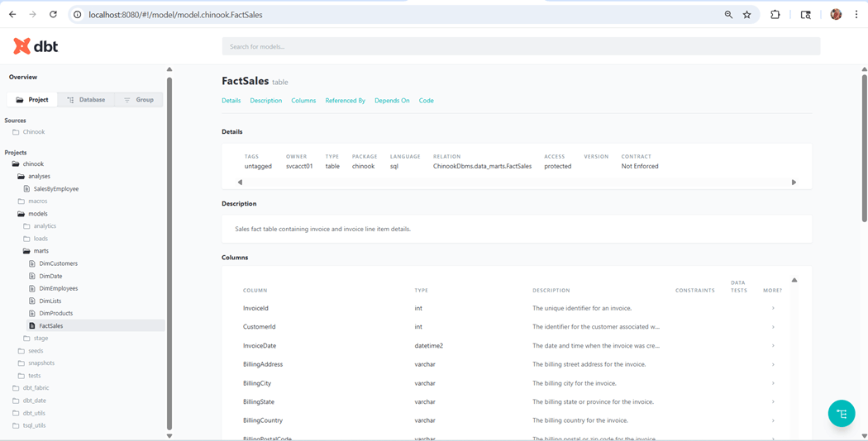868x441 pixels.
Task: Expand InvoiceId column details chevron
Action: point(773,308)
